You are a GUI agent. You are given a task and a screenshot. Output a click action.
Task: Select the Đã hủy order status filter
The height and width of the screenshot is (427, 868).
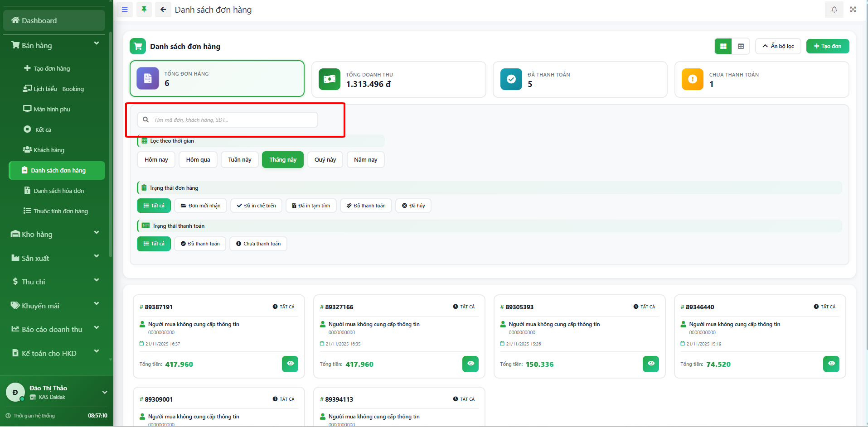[413, 206]
